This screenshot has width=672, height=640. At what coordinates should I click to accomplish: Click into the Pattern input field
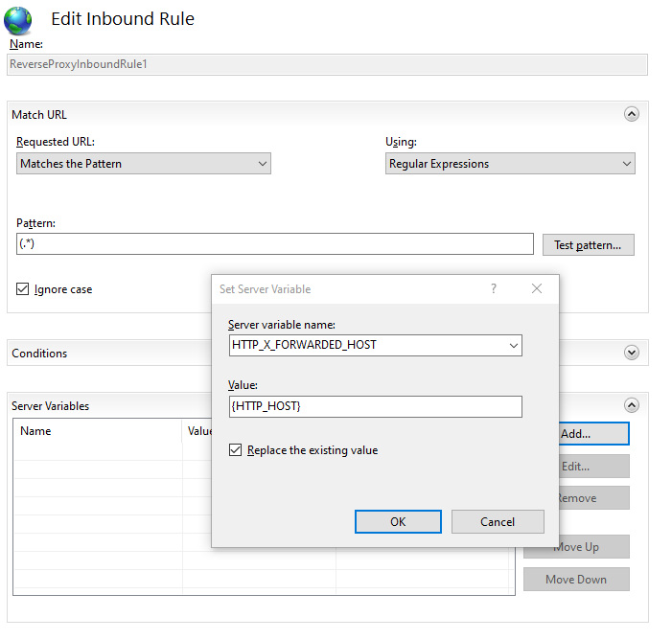tap(275, 243)
